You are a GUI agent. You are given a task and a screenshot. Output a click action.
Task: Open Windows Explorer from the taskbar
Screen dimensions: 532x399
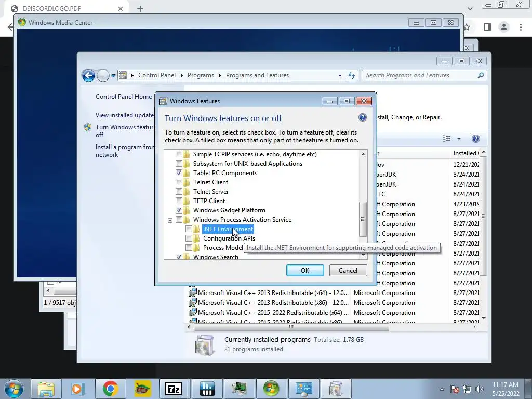[x=46, y=389]
